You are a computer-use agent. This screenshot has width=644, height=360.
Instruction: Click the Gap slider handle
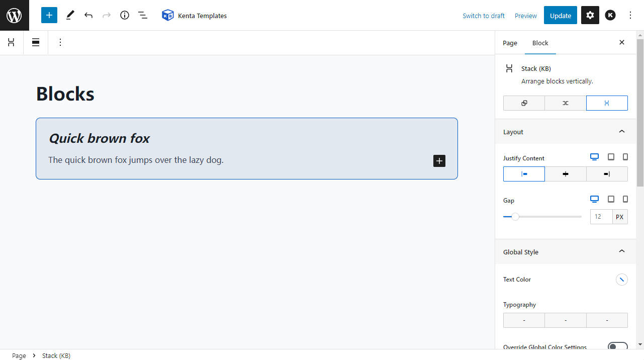515,217
